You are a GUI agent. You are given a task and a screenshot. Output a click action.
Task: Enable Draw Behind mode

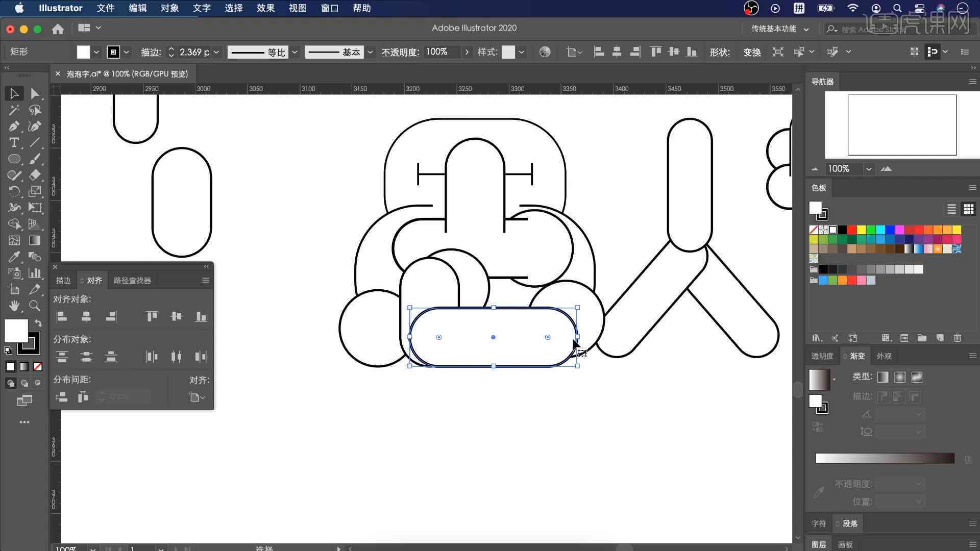pos(24,383)
